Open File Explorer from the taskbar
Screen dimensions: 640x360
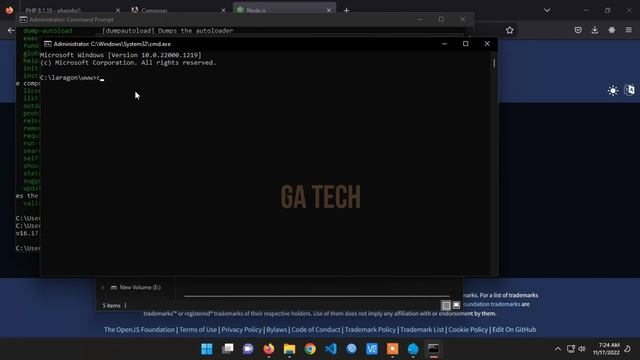pos(289,349)
